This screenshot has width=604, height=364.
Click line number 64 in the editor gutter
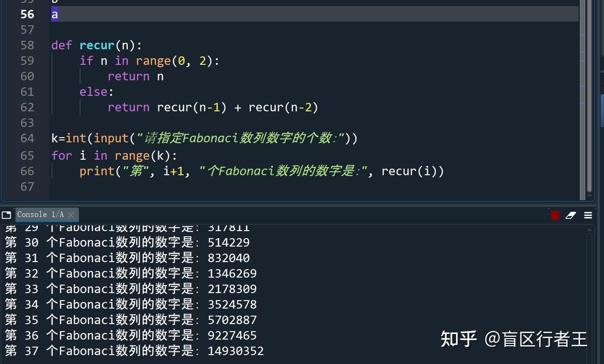pyautogui.click(x=27, y=138)
